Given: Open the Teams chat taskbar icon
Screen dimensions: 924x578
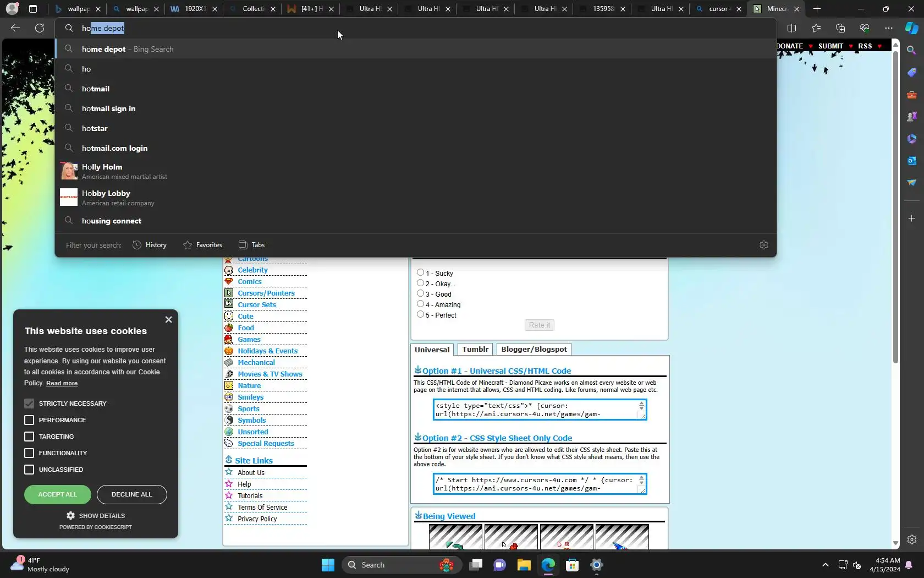Looking at the screenshot, I should [x=499, y=565].
